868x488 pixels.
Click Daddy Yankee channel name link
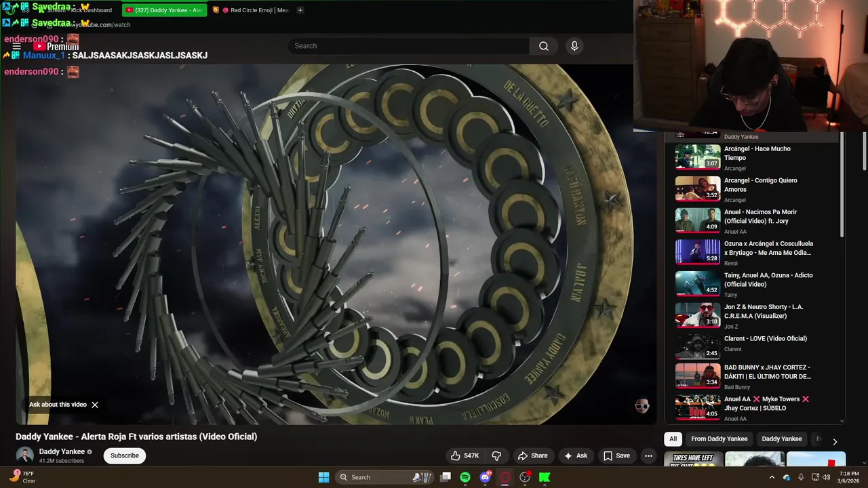[62, 451]
